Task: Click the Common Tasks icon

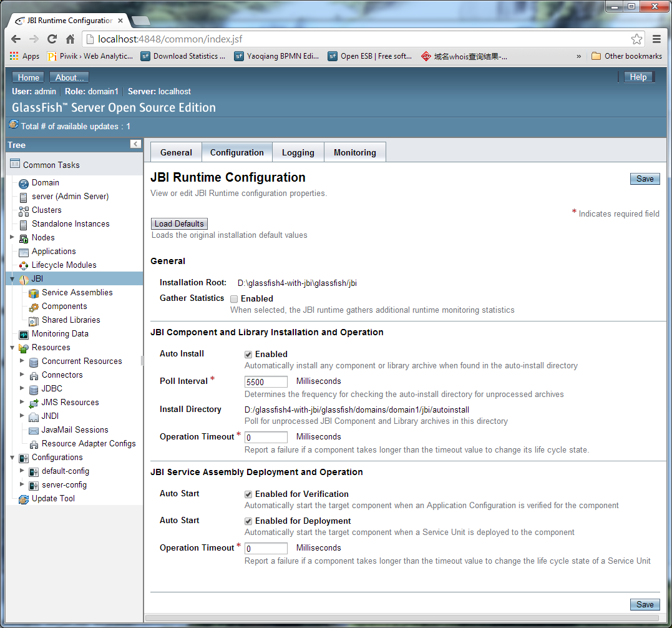Action: [14, 164]
